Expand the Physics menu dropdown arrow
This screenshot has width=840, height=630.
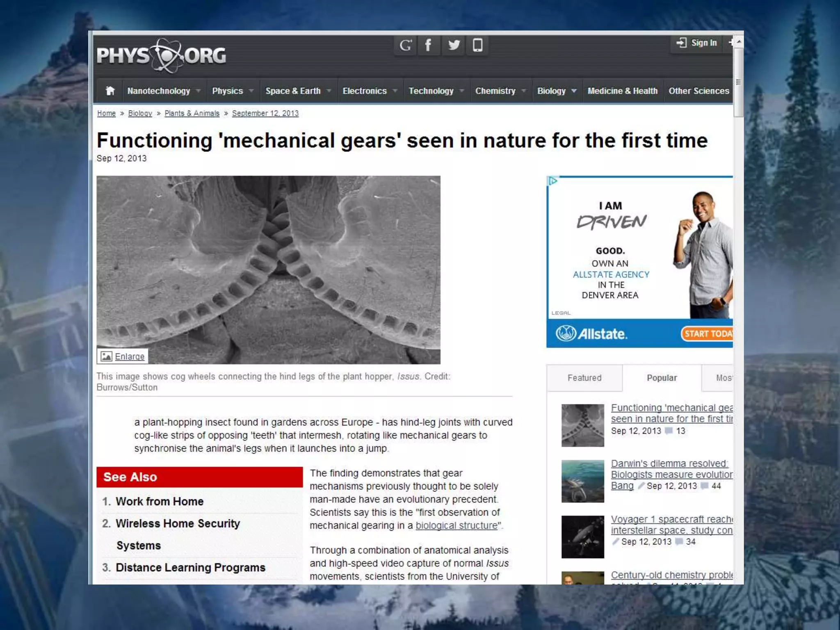[x=251, y=91]
